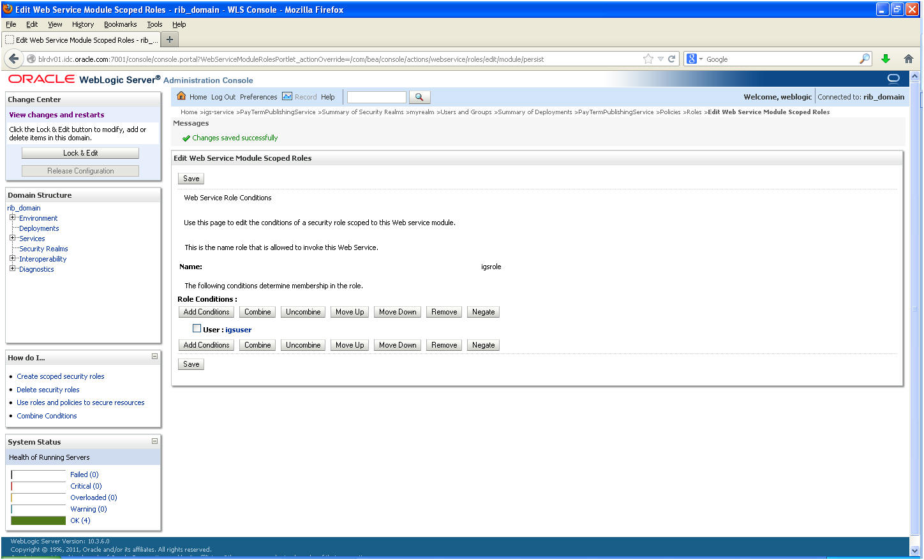Collapse the System Status panel
Viewport: 924px width, 560px height.
pos(154,441)
